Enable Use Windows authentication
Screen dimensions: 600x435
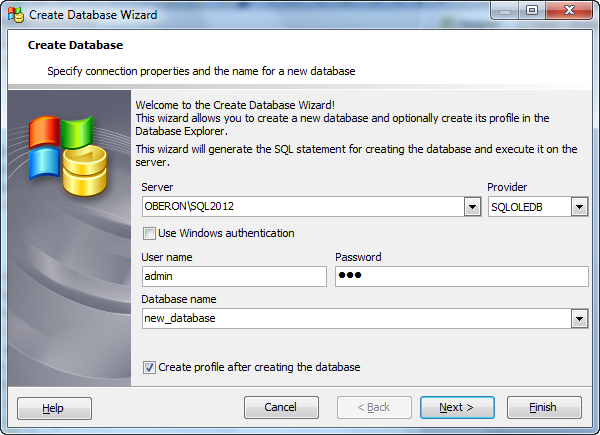click(150, 234)
